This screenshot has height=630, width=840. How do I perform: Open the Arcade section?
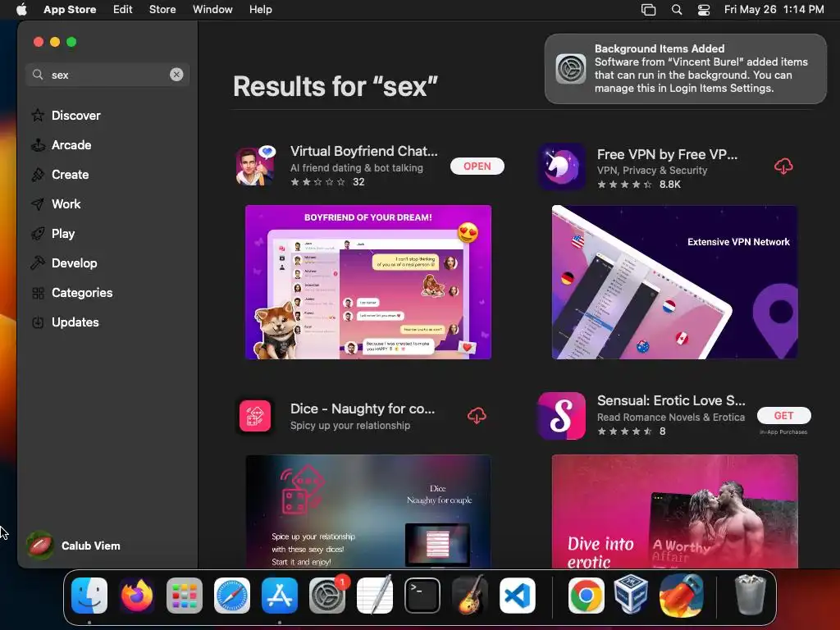(x=71, y=144)
